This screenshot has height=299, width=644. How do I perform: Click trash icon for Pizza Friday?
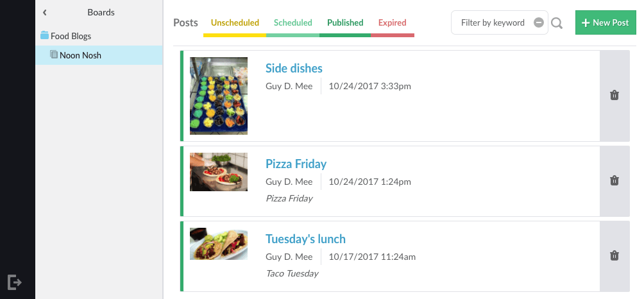coord(614,180)
